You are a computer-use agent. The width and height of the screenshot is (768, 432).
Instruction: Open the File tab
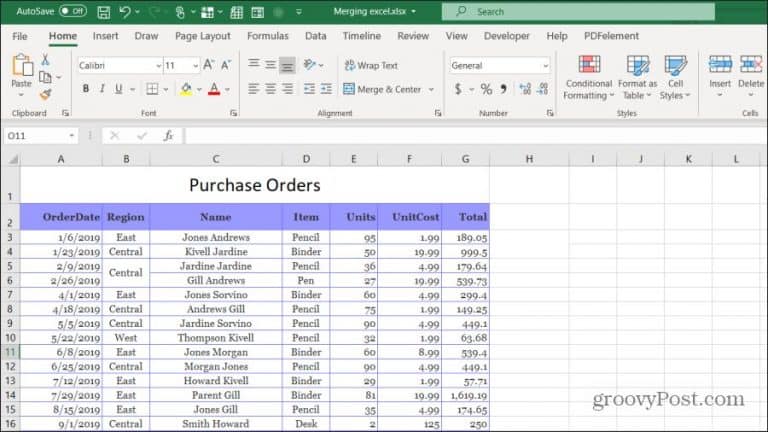point(20,36)
